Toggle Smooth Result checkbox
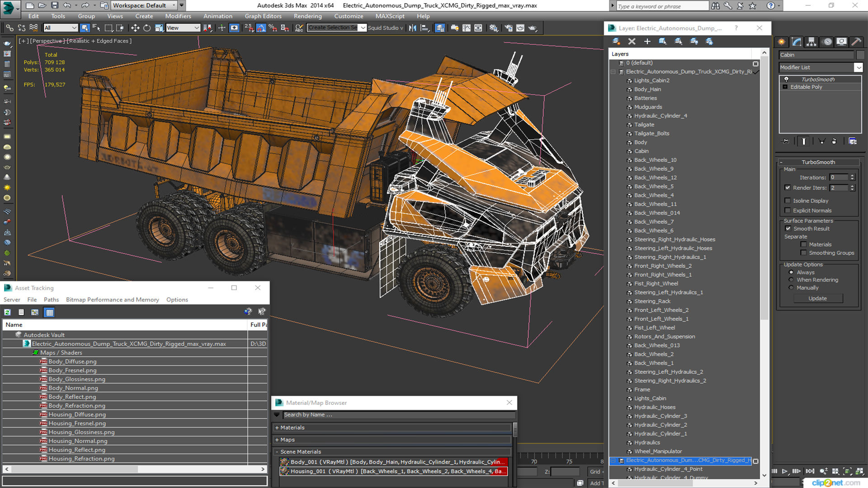 coord(788,229)
